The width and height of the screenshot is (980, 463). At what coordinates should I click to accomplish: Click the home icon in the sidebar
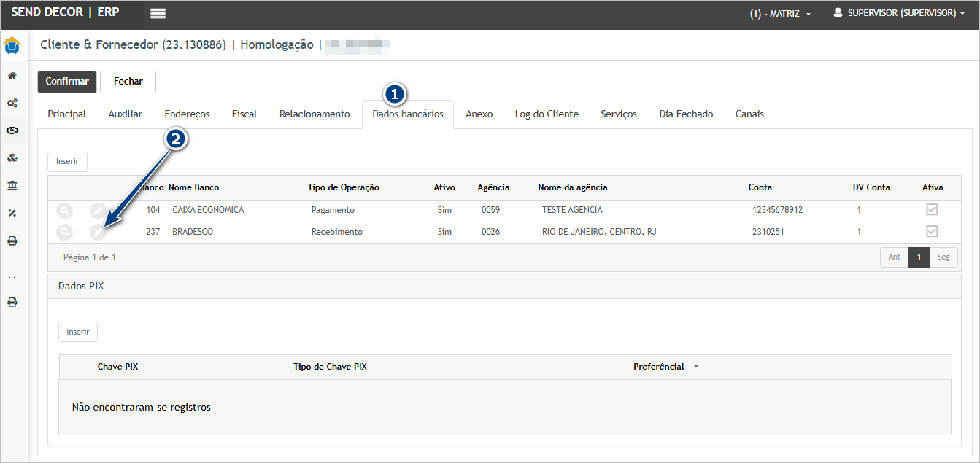[x=12, y=76]
